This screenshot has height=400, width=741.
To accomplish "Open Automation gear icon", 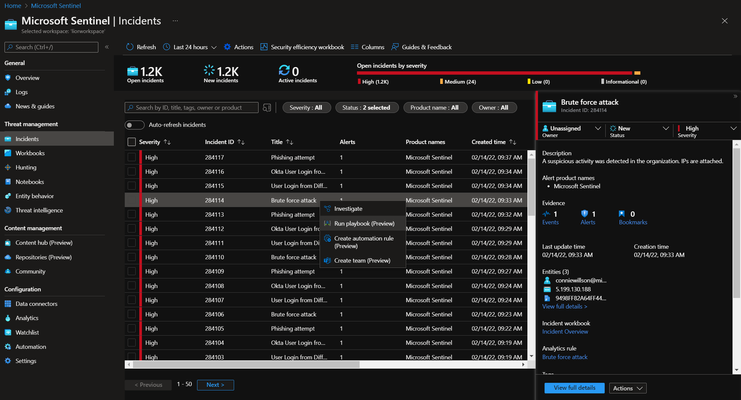I will (8, 347).
